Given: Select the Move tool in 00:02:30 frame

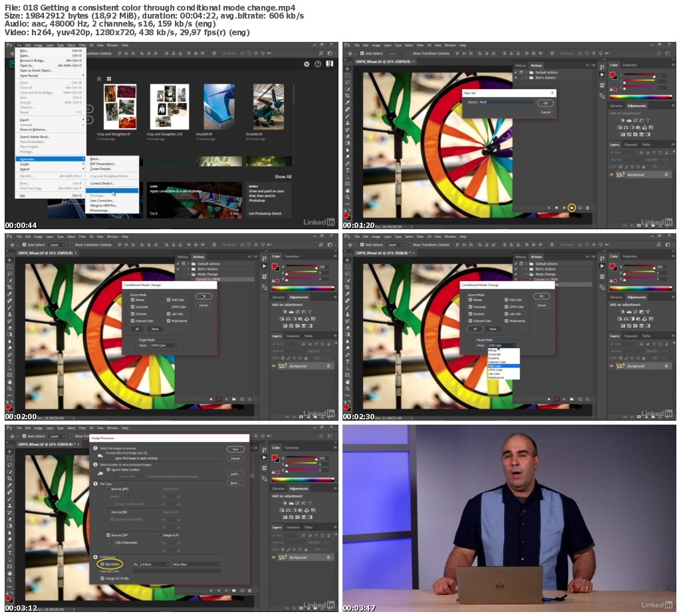Looking at the screenshot, I should 347,260.
